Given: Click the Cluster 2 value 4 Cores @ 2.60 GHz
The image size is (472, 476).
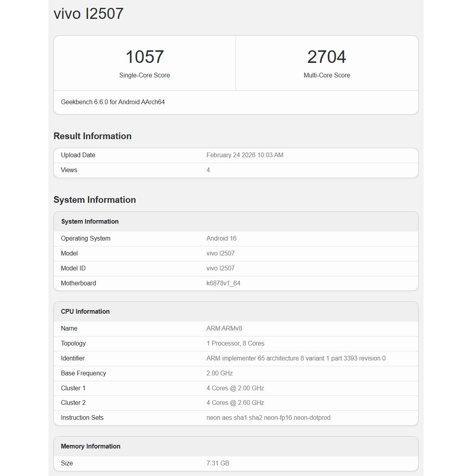Looking at the screenshot, I should point(235,402).
